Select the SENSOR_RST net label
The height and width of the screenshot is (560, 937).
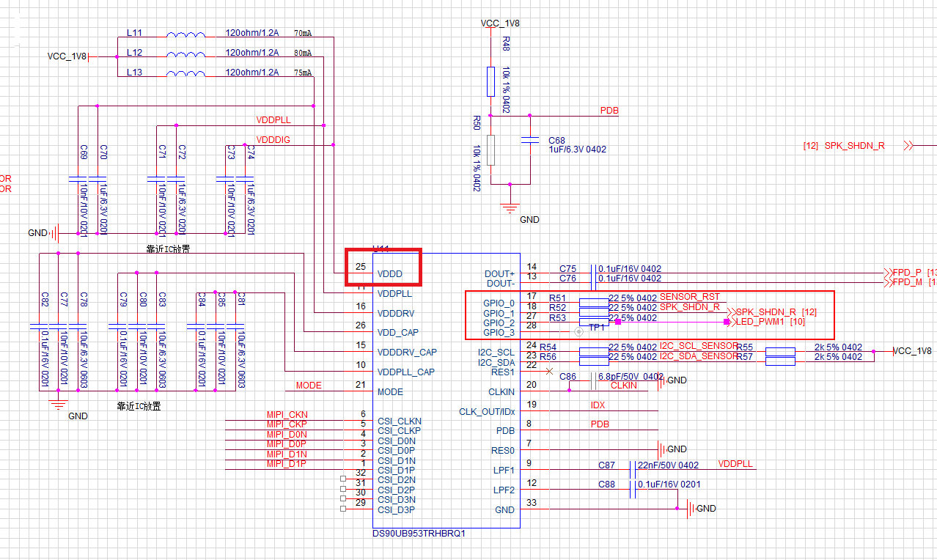pyautogui.click(x=690, y=297)
